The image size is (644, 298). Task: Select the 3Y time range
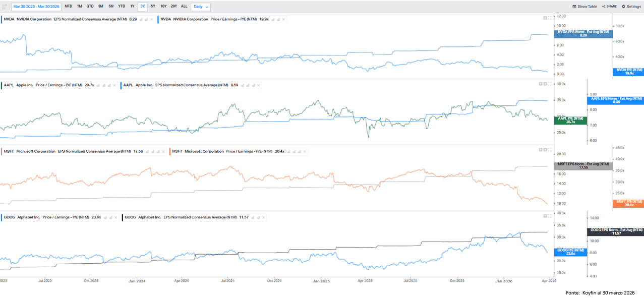coord(142,7)
